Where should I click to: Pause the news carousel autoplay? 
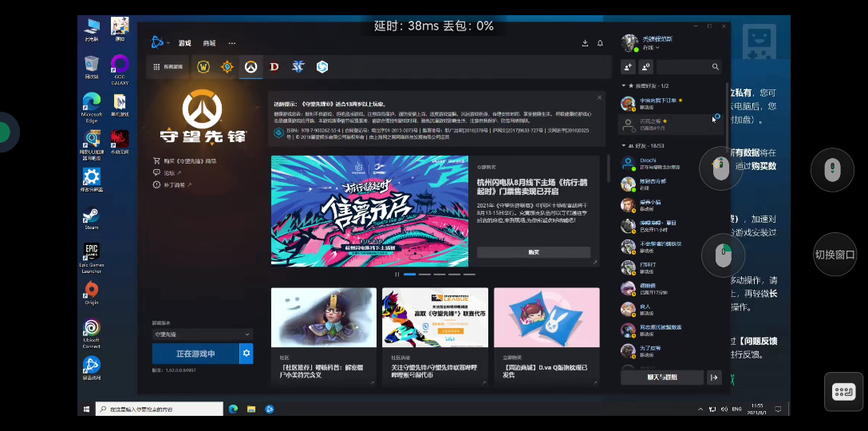(x=397, y=275)
